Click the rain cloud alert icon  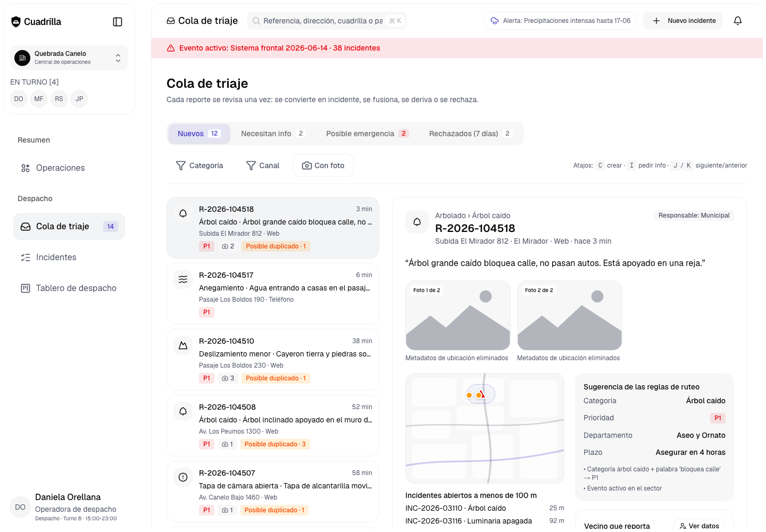point(495,21)
